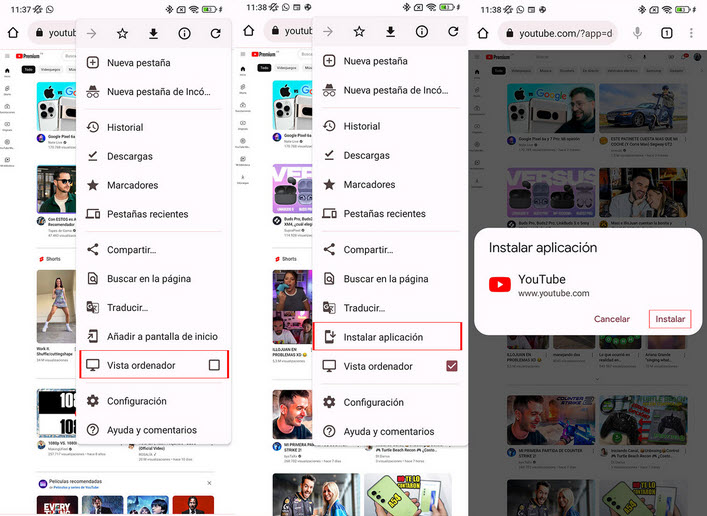Tap the lock icon in the right address bar
Screen dimensions: 707x516
[510, 33]
